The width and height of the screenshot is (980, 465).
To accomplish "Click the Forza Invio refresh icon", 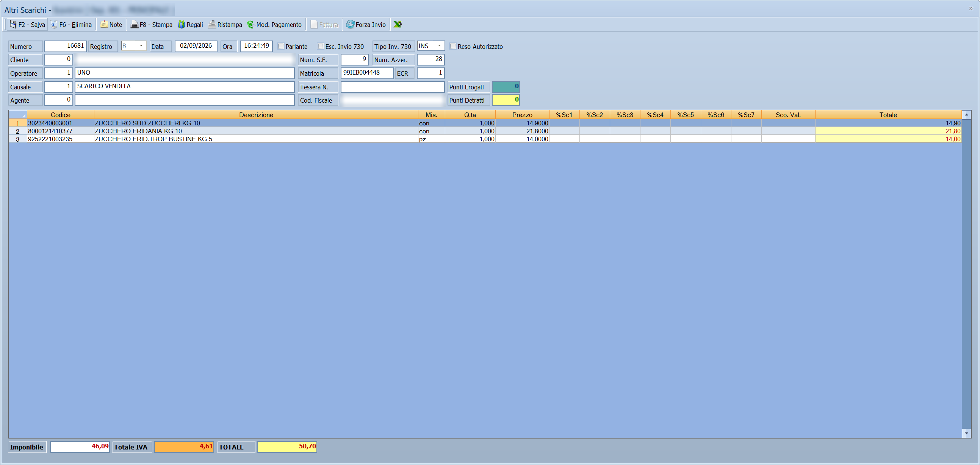I will pyautogui.click(x=350, y=24).
